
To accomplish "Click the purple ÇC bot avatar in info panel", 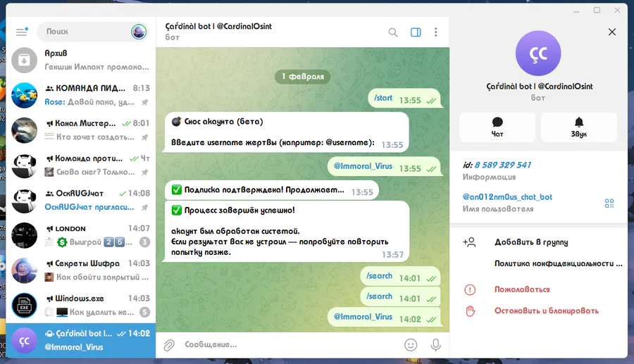I will pyautogui.click(x=538, y=54).
